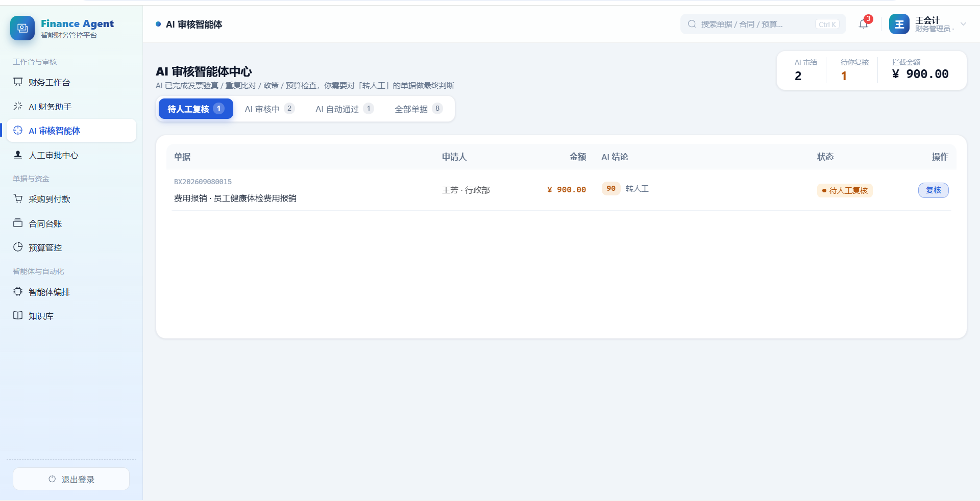Viewport: 980px width, 501px height.
Task: Click the 王会计 user name
Action: [x=927, y=20]
